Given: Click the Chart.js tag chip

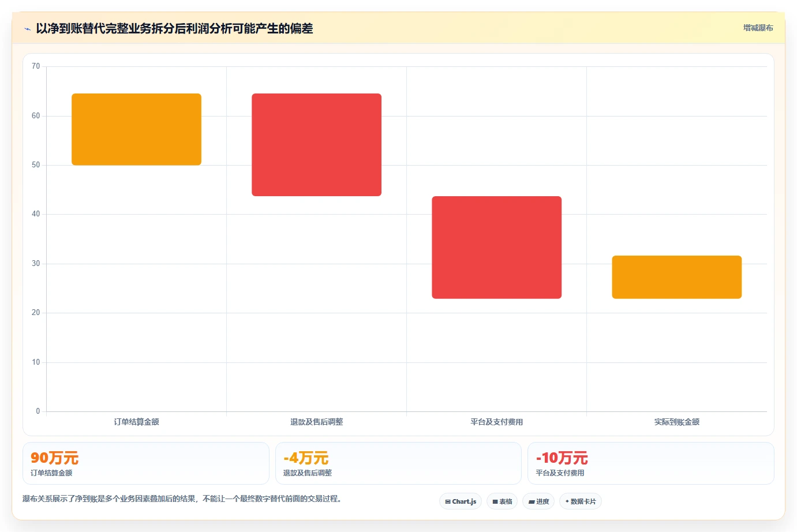Looking at the screenshot, I should pyautogui.click(x=461, y=501).
